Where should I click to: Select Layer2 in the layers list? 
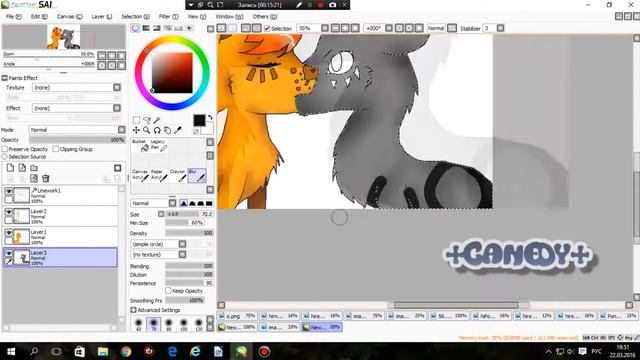61,216
